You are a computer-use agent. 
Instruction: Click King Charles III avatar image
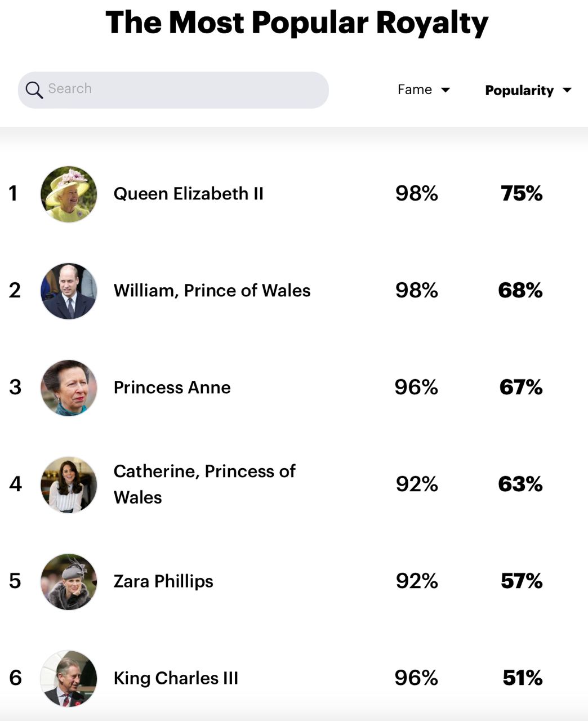[69, 678]
